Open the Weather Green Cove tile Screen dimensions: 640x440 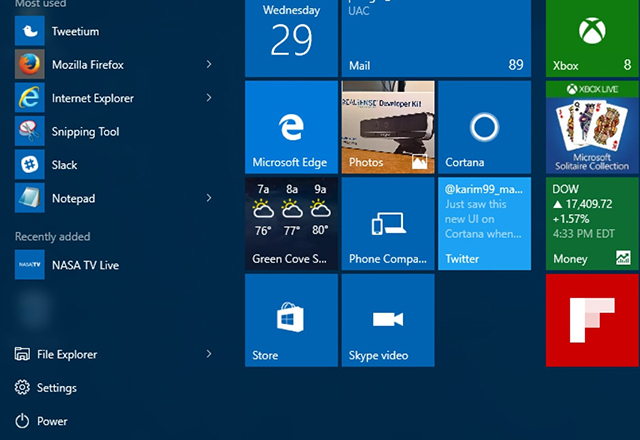[x=291, y=224]
